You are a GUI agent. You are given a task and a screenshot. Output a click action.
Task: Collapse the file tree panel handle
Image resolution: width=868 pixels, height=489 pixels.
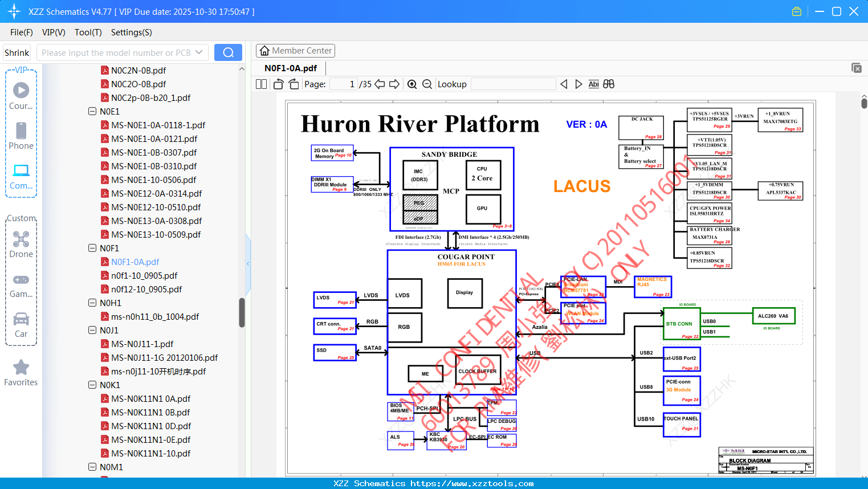point(248,263)
